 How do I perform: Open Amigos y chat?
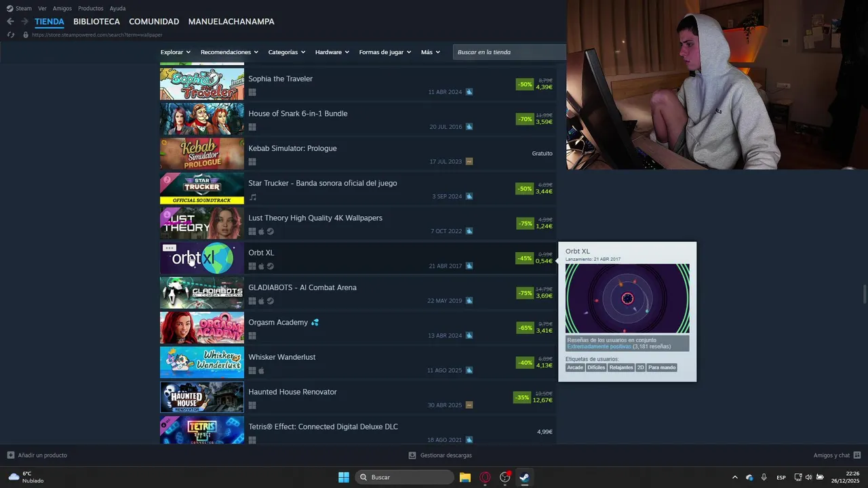[x=831, y=455]
